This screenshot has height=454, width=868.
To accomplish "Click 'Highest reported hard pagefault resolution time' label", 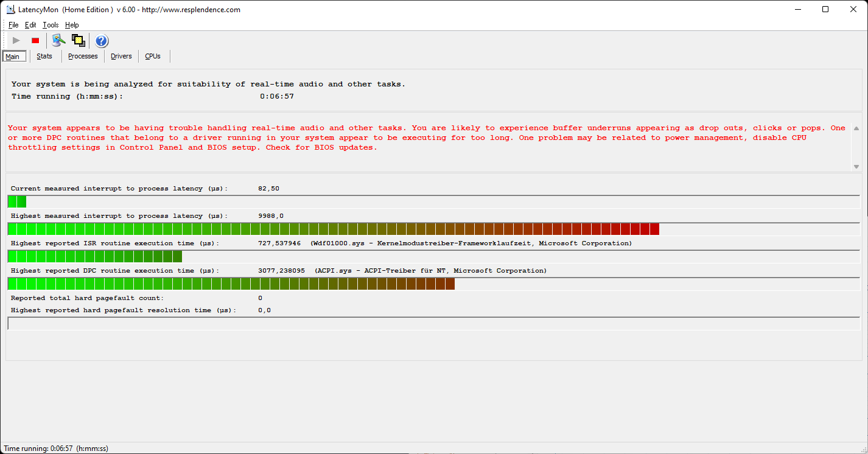I will pyautogui.click(x=124, y=310).
